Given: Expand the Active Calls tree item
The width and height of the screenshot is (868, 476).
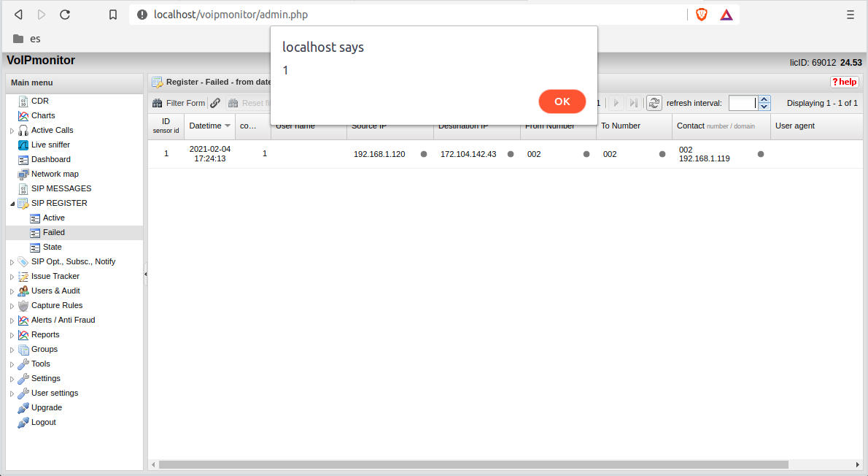Looking at the screenshot, I should point(10,130).
